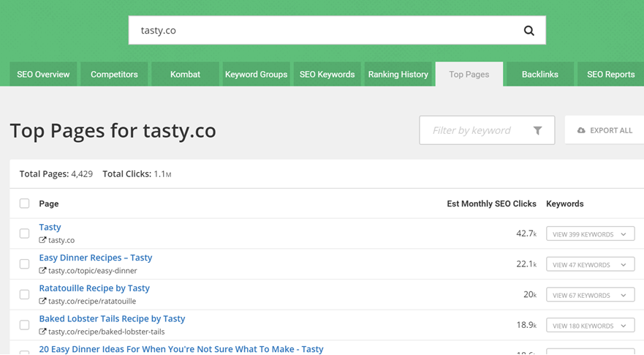This screenshot has width=644, height=355.
Task: Select the SEO Keywords tab
Action: tap(327, 75)
